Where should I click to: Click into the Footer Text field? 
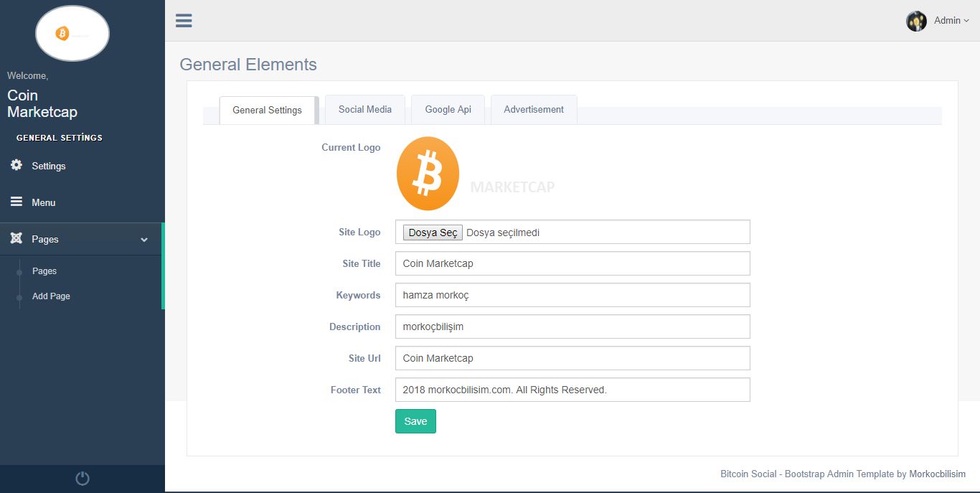tap(572, 390)
